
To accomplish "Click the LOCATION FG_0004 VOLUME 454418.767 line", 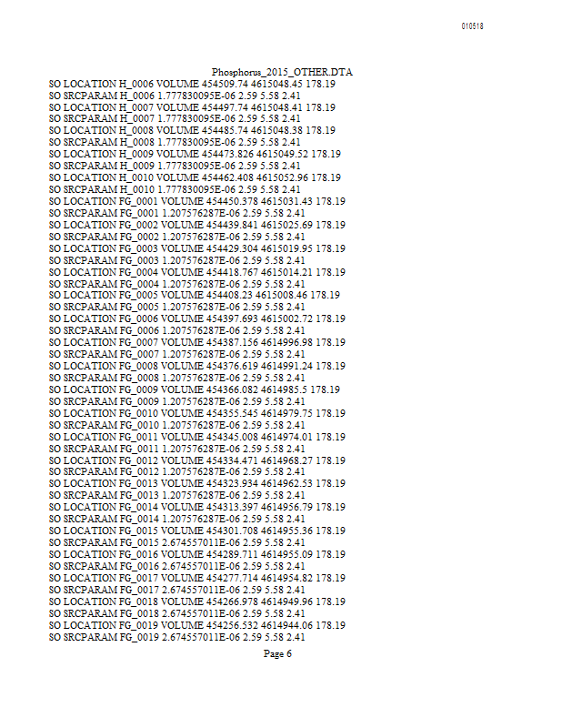I will [x=197, y=272].
